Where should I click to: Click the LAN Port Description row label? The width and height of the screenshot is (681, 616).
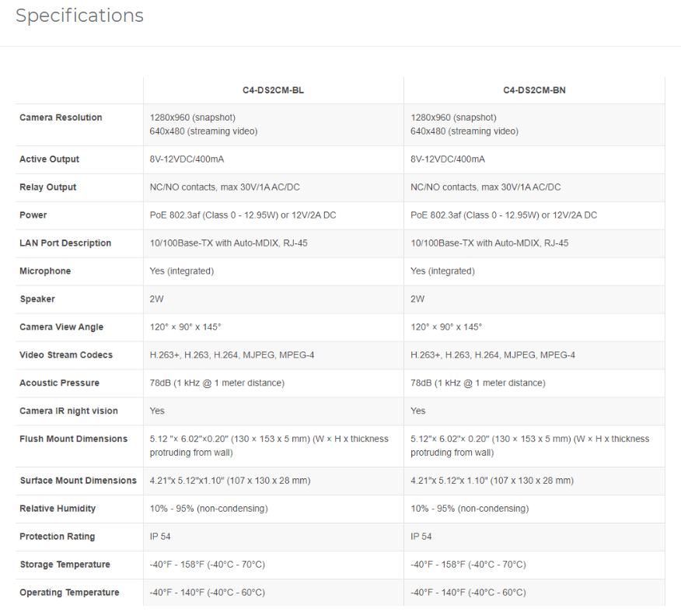[x=65, y=243]
